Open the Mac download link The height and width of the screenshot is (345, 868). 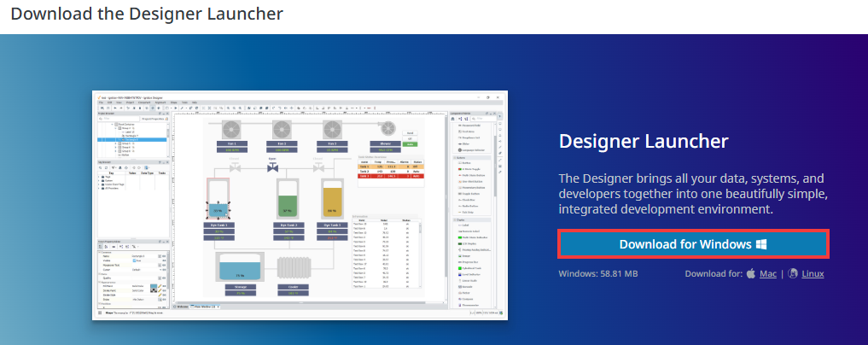768,273
